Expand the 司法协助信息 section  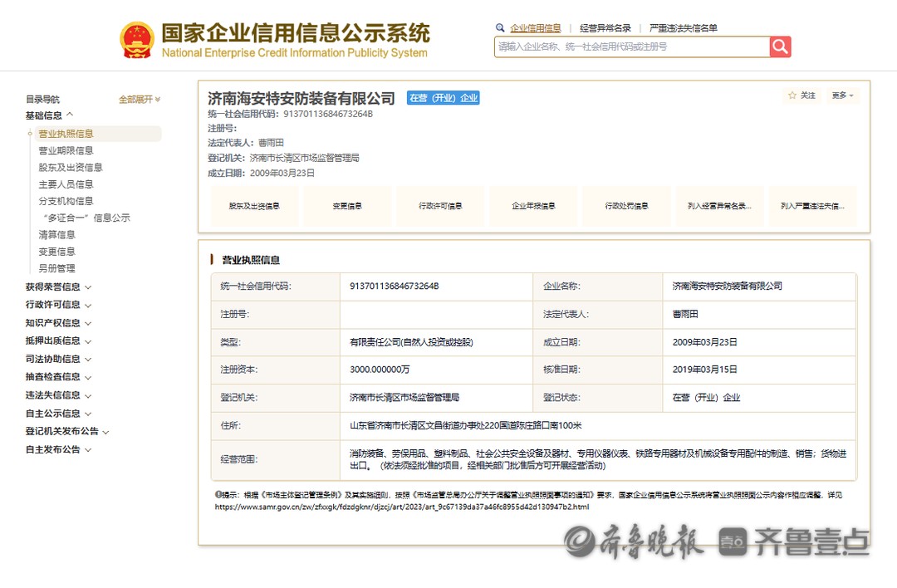pos(58,360)
